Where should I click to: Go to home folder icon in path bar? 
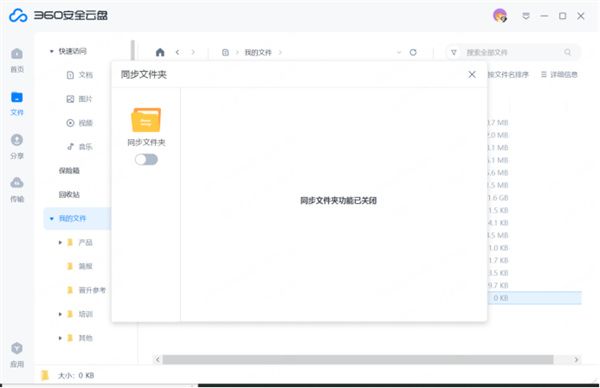(160, 52)
